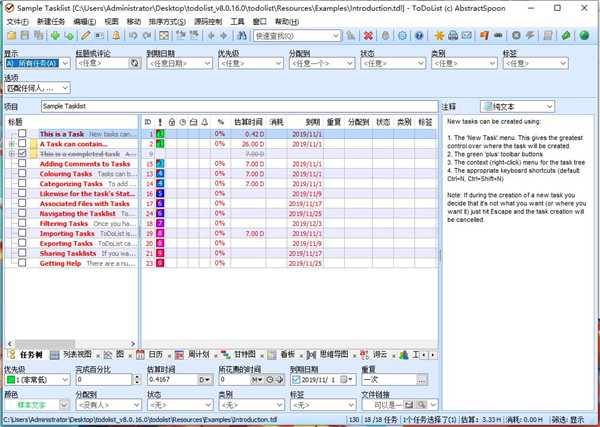Open the 纯文本 comment format dropdown

518,106
